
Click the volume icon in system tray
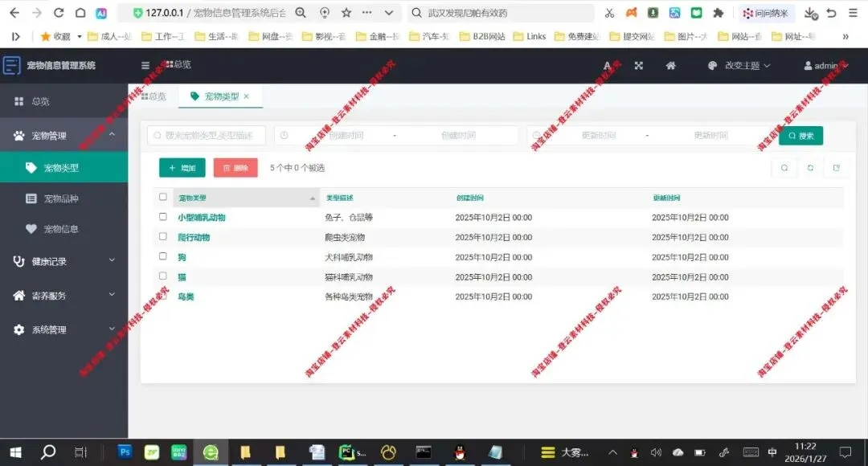coord(656,452)
